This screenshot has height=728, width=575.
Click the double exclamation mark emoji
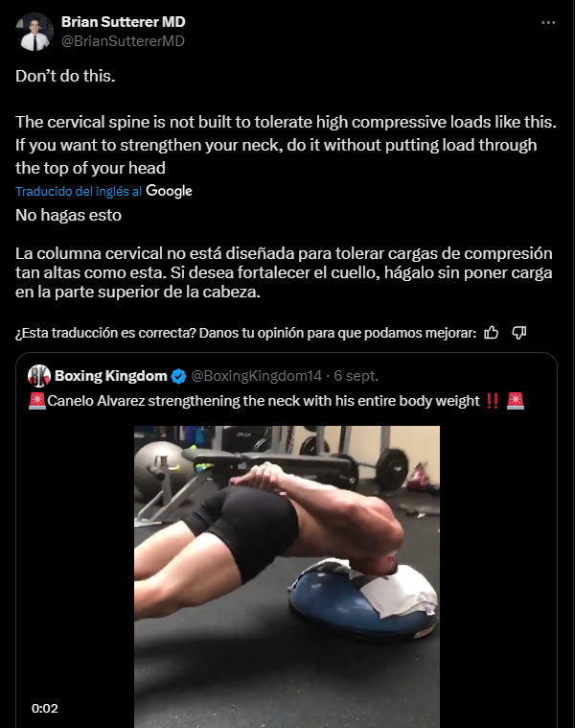(x=493, y=400)
